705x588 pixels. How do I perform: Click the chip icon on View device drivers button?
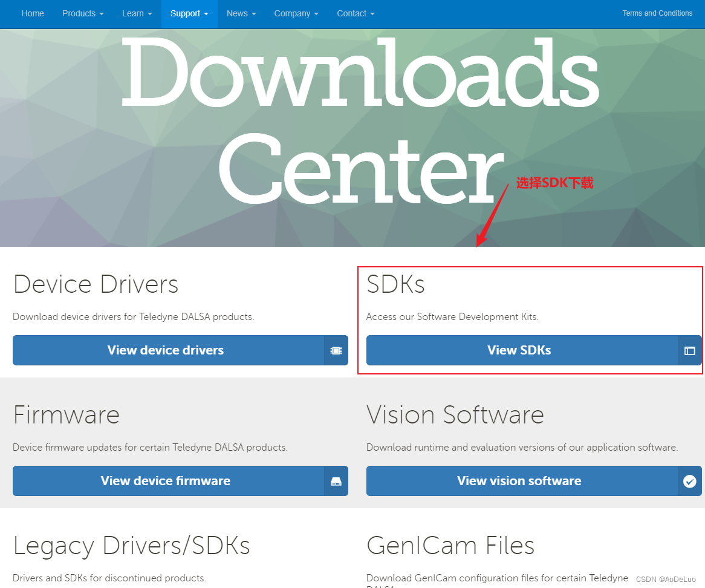(x=336, y=350)
